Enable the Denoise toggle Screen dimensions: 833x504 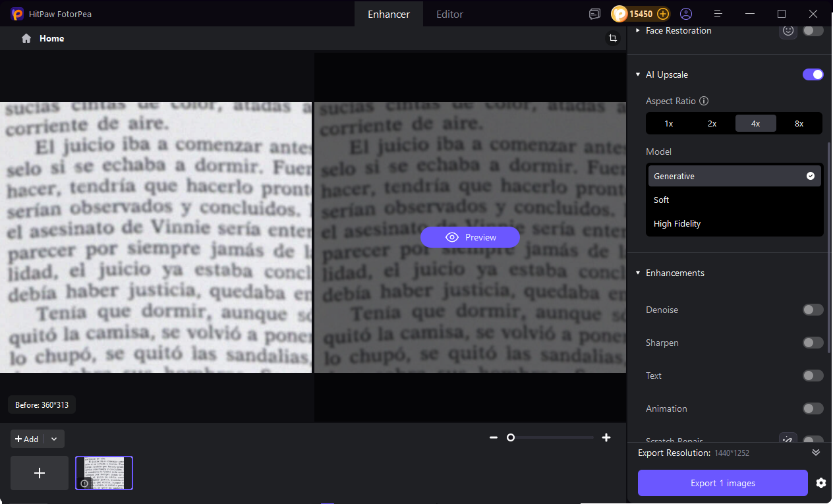[x=813, y=310]
